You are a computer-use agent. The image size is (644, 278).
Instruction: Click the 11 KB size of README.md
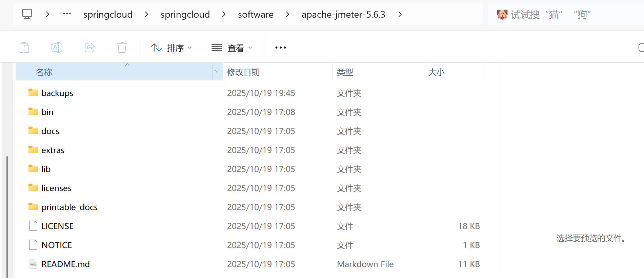click(469, 264)
